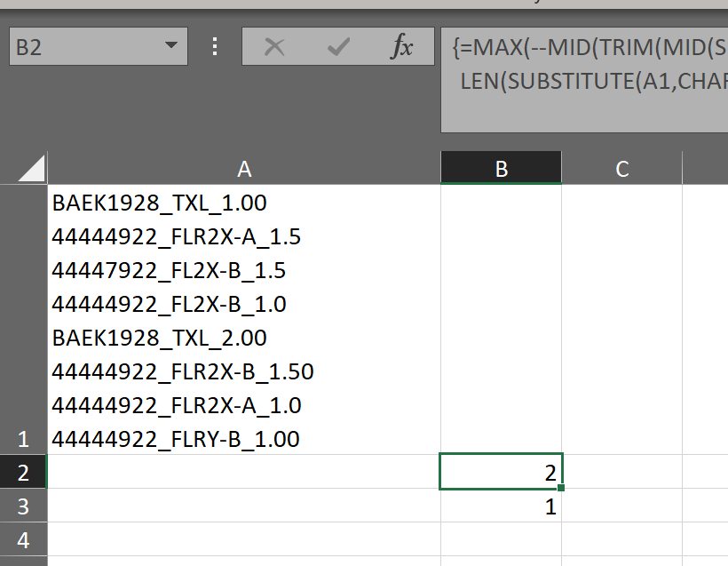Select cell B2 showing value 2
This screenshot has width=728, height=566.
coord(501,472)
